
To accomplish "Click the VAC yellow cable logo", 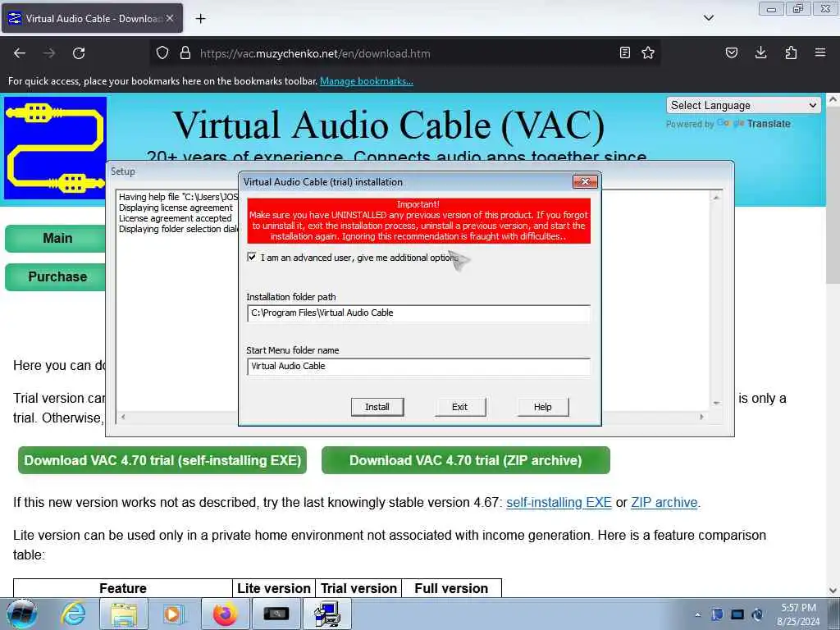I will pos(55,148).
